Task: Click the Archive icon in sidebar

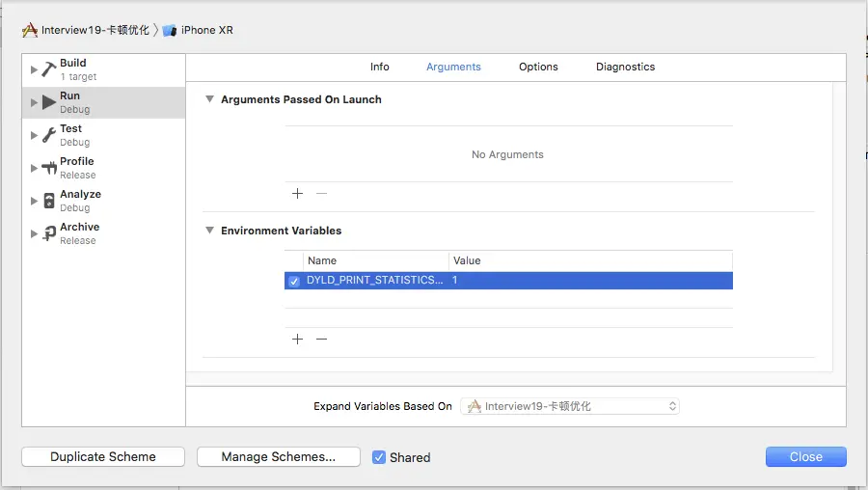Action: 49,233
